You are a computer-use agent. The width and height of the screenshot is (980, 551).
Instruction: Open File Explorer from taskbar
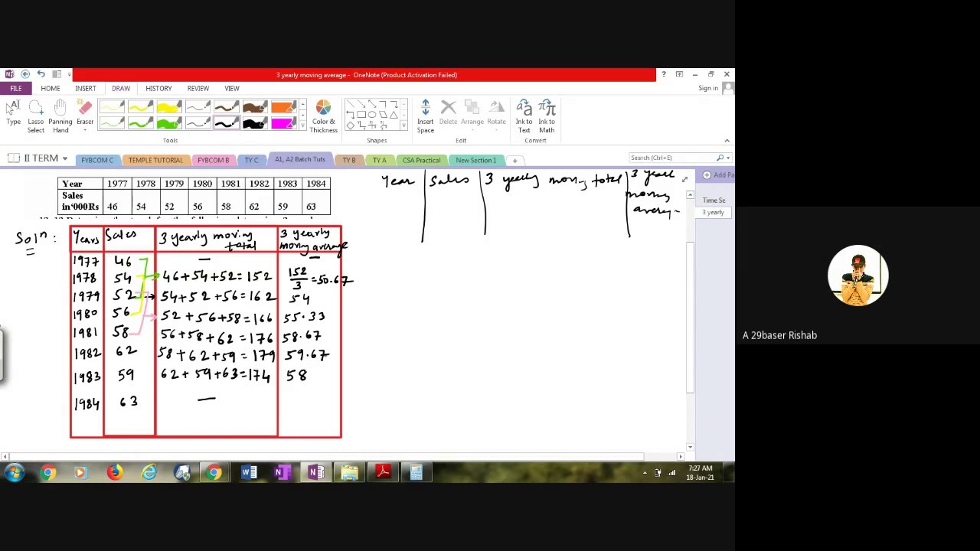[349, 473]
